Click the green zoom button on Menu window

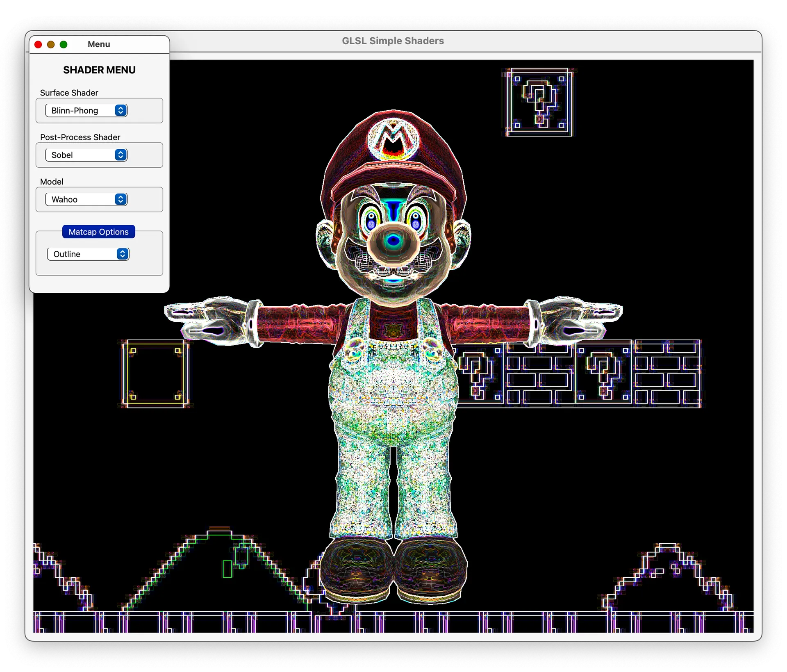(64, 44)
